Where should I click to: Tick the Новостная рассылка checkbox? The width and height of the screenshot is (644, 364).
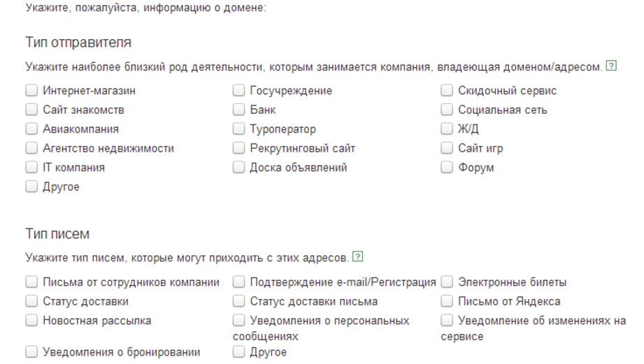31,321
